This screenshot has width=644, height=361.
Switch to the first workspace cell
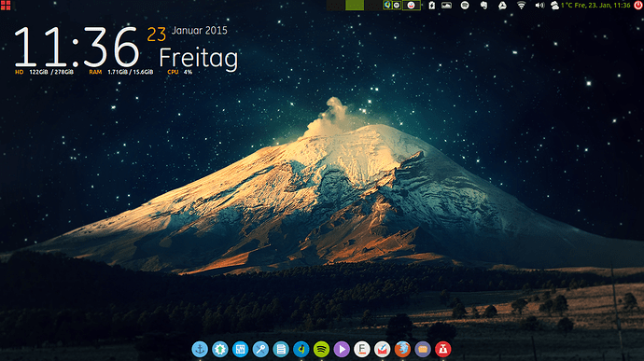pos(336,6)
